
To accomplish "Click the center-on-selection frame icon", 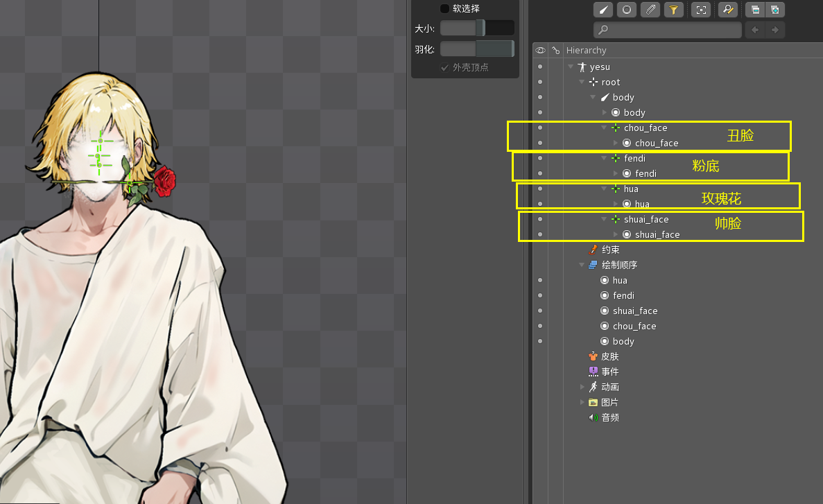I will 702,10.
